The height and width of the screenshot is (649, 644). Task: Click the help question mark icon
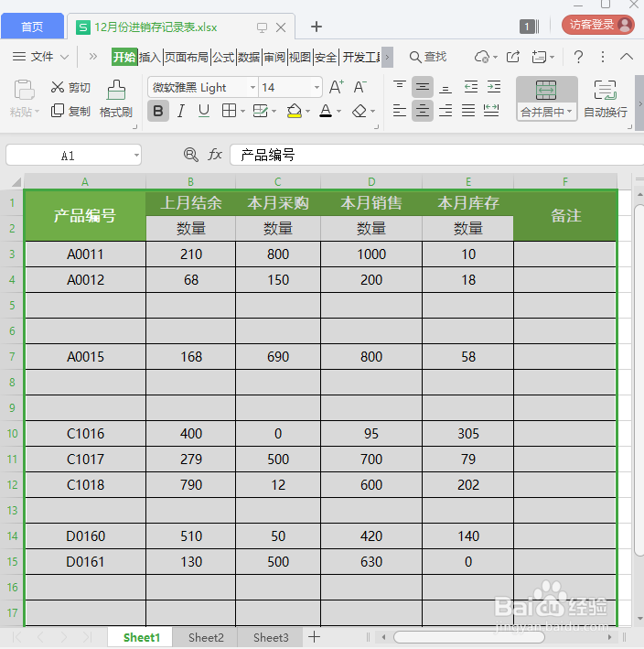coord(579,57)
